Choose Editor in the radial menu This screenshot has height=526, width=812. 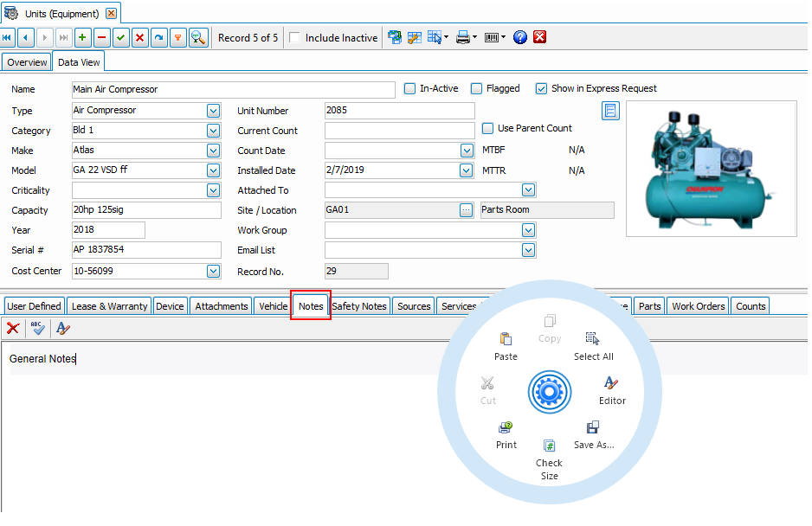(x=612, y=390)
